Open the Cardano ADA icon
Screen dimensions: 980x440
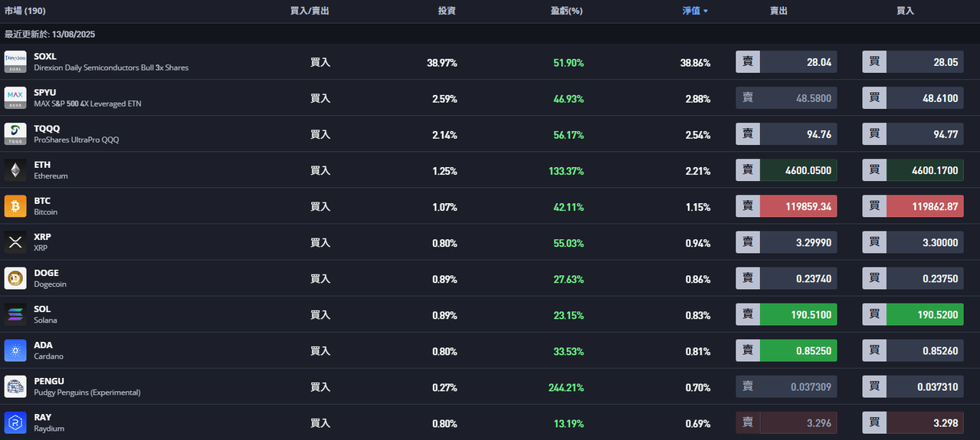tap(15, 350)
